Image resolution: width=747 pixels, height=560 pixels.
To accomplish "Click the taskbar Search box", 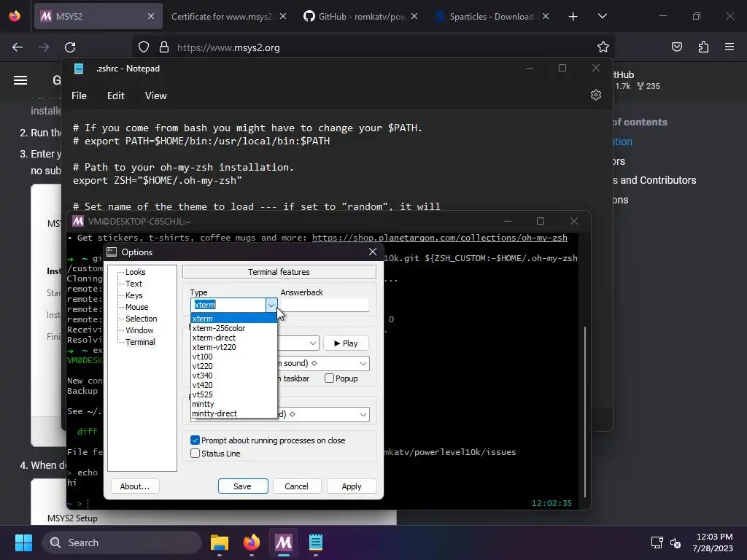I will (x=123, y=542).
